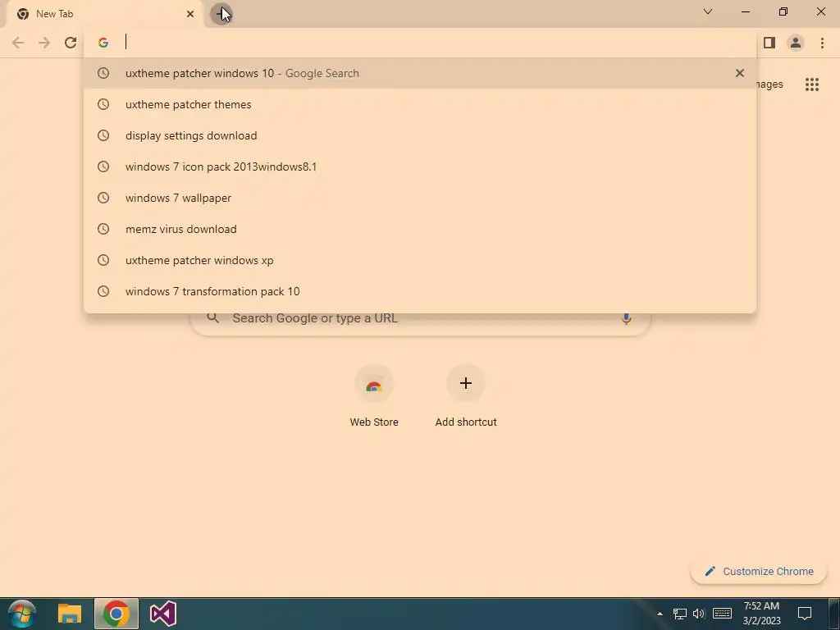The width and height of the screenshot is (840, 630).
Task: Click the Google icon in the address bar
Action: click(x=103, y=43)
